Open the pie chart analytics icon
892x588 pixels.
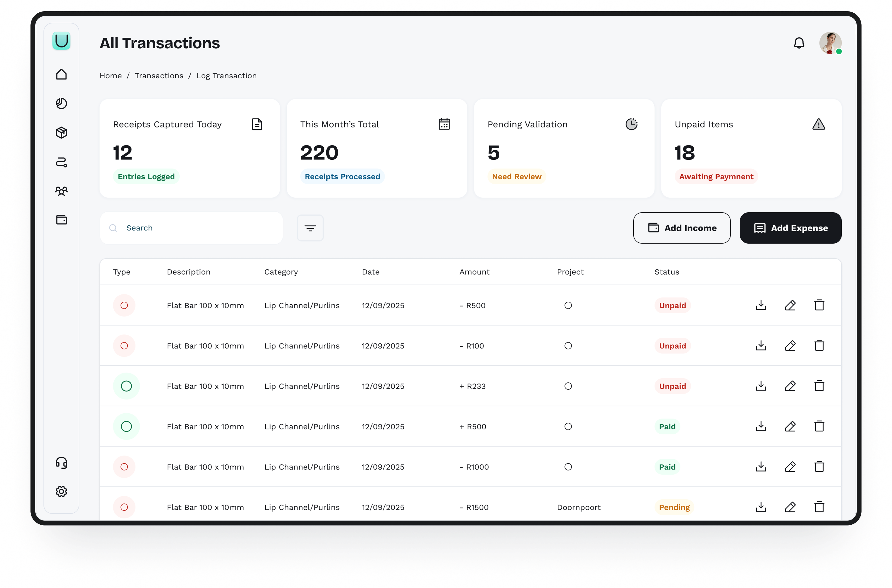click(x=61, y=103)
